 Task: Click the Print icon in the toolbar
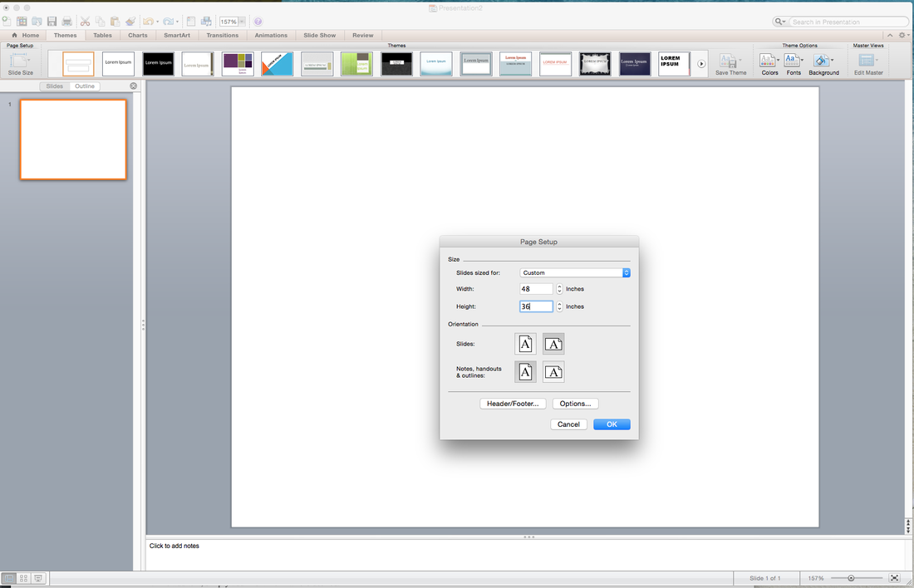[66, 21]
